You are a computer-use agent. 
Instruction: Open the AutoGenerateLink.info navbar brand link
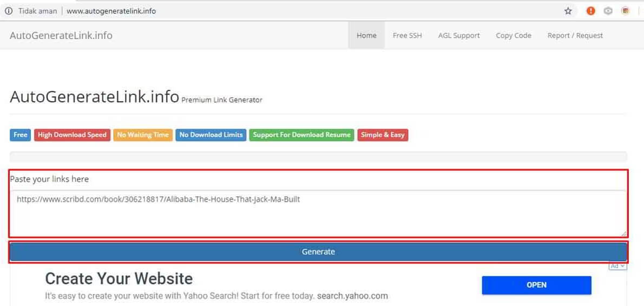coord(61,35)
